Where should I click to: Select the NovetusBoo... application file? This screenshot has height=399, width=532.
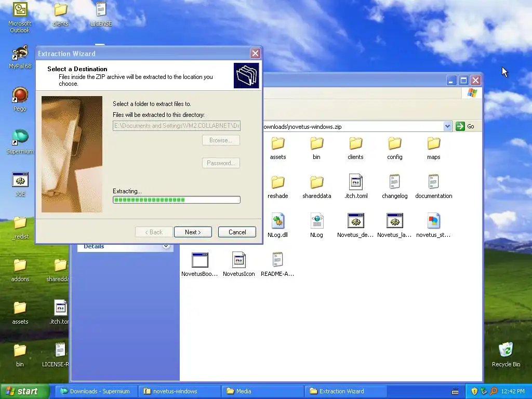coord(199,264)
